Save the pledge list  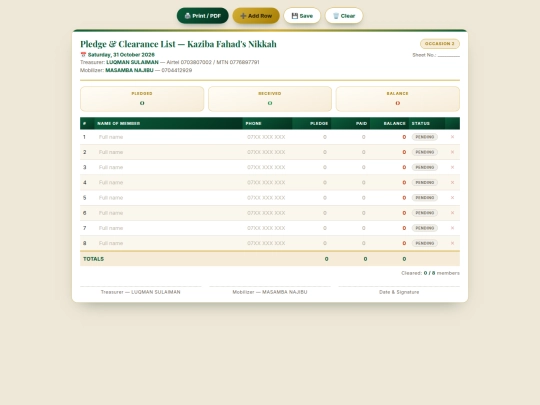[x=302, y=16]
